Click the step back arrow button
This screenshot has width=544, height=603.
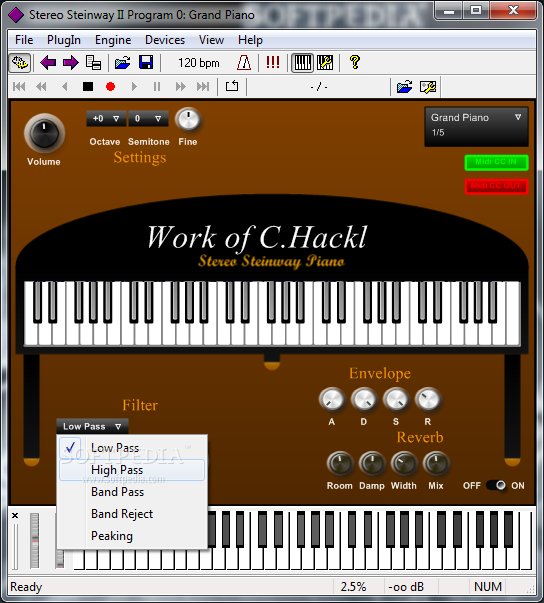tap(65, 87)
